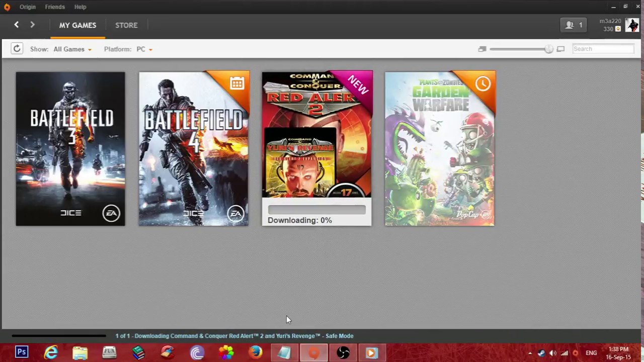This screenshot has height=362, width=644.
Task: Open the m3a220 profile avatar
Action: pos(632,25)
